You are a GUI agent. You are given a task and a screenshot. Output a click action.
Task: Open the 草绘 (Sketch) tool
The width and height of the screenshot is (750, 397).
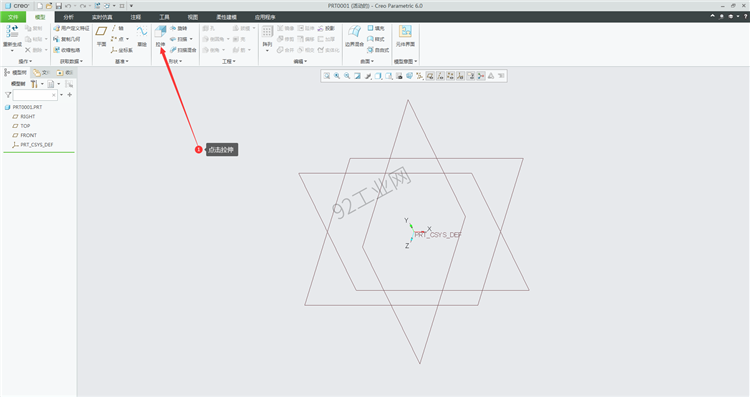[x=142, y=32]
